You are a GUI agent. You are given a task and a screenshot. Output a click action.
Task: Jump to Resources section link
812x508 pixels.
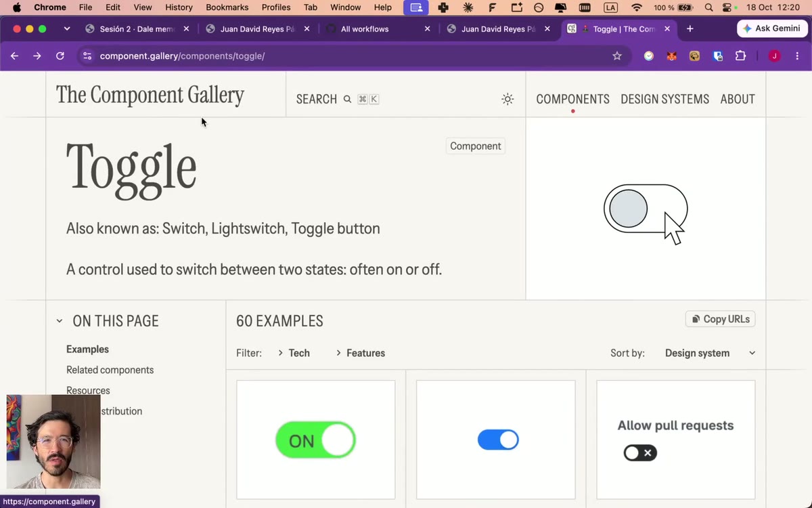88,390
